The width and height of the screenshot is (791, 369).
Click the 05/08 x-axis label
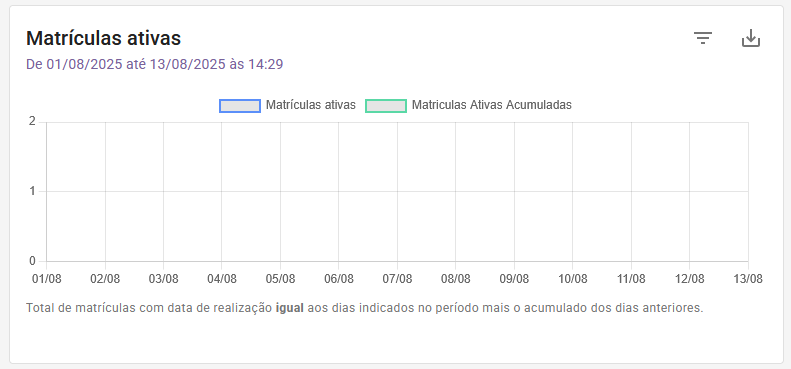coord(280,279)
